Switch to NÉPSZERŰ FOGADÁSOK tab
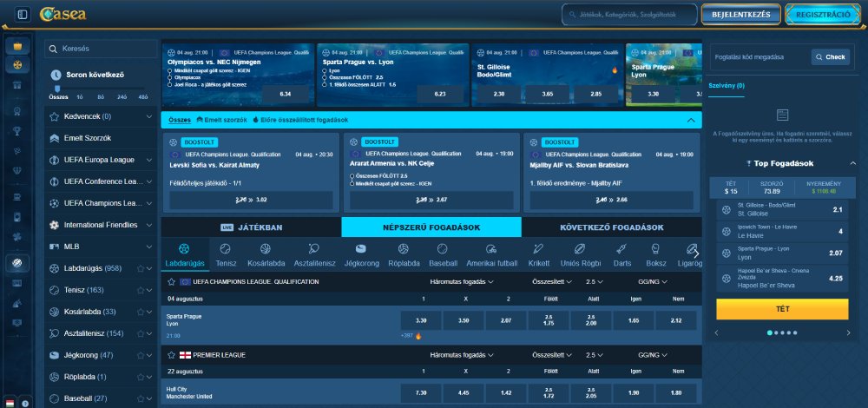 (431, 227)
